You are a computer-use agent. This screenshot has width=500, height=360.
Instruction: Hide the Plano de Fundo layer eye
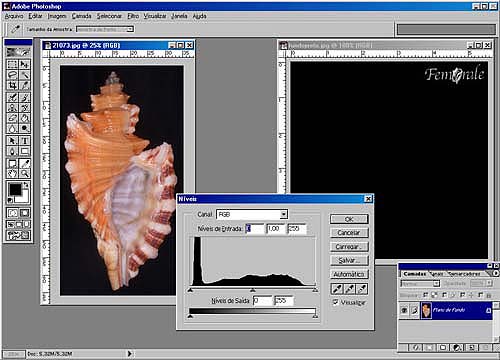(404, 310)
